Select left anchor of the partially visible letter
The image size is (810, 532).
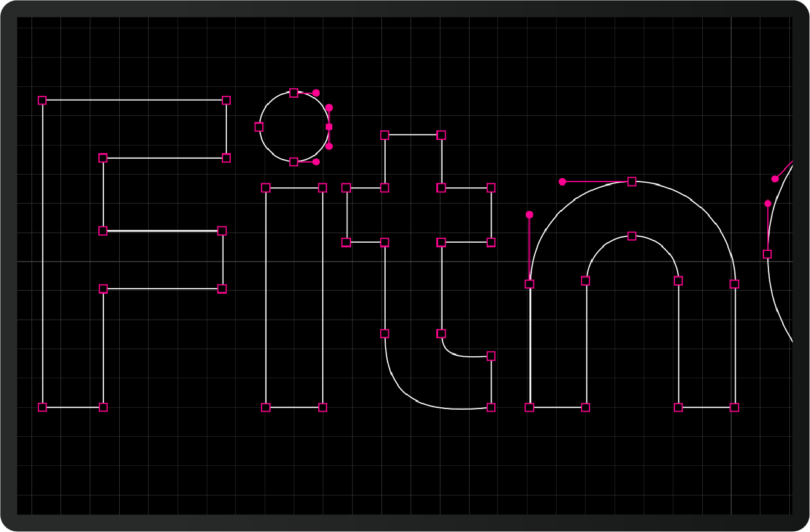pyautogui.click(x=767, y=254)
